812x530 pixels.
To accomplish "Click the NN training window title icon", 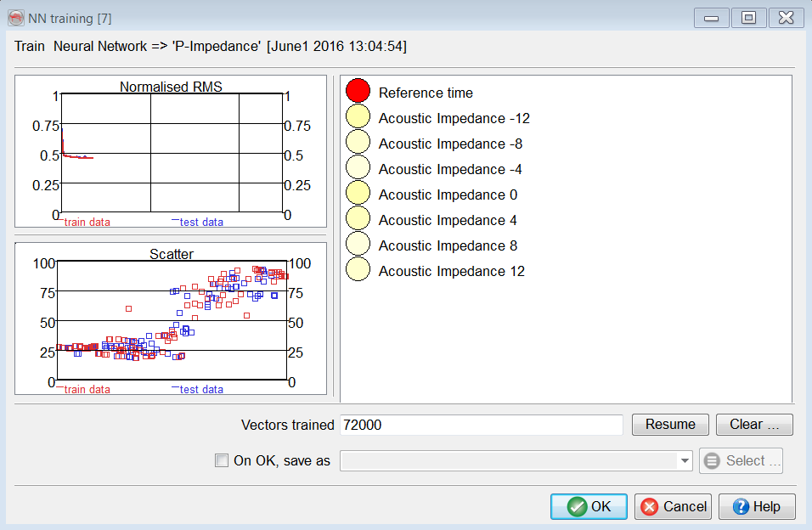I will (x=16, y=18).
